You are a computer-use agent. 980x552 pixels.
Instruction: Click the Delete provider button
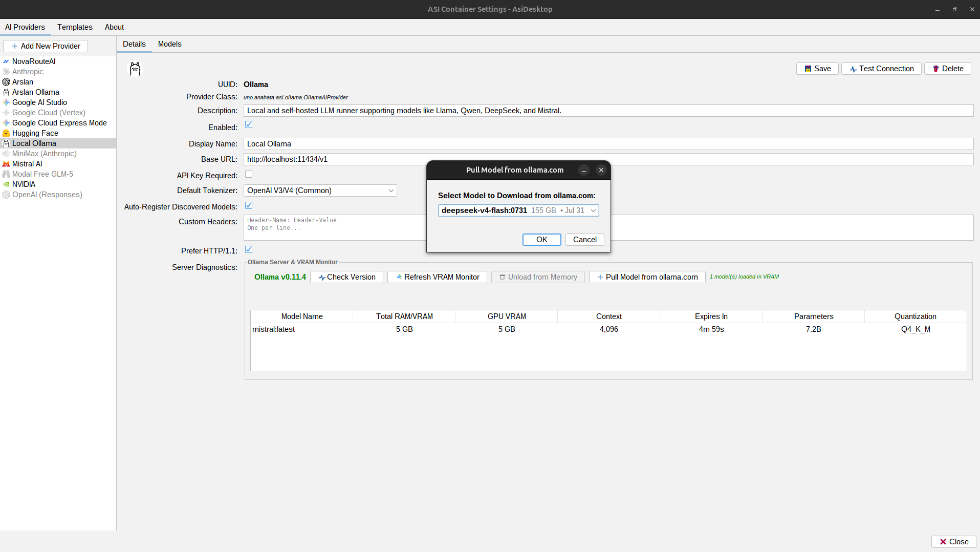pyautogui.click(x=948, y=69)
